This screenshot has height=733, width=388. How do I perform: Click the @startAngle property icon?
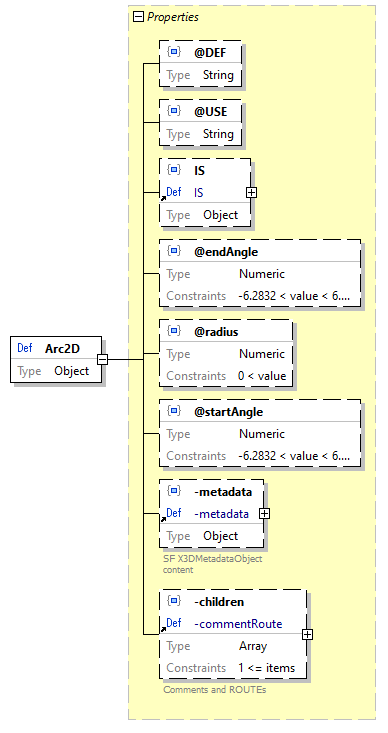click(174, 411)
